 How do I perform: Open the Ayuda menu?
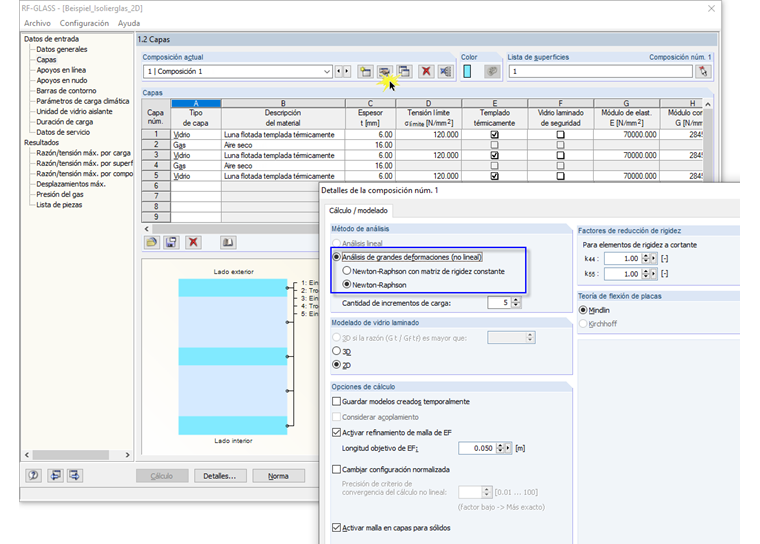[129, 23]
